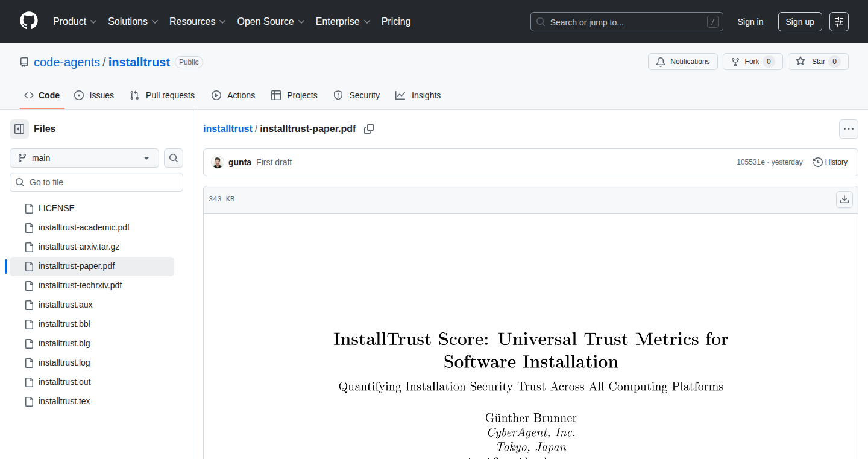Viewport: 868px width, 459px height.
Task: Open commit 105531e
Action: click(x=750, y=162)
